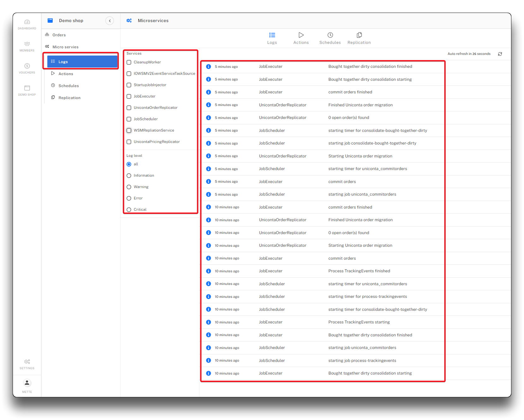This screenshot has height=420, width=524.
Task: Open Orders in the navigation tree
Action: [x=59, y=35]
